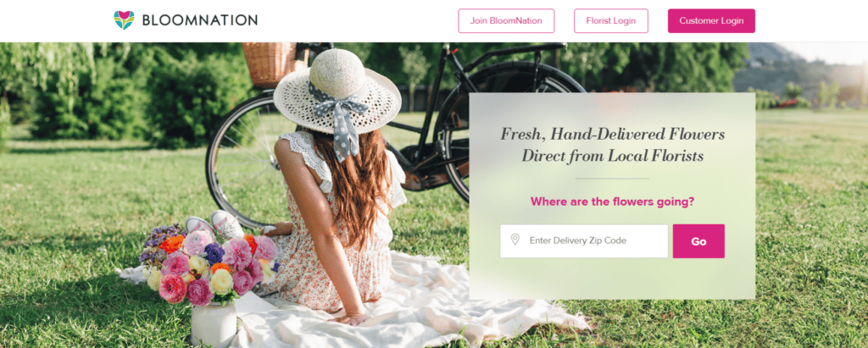The width and height of the screenshot is (868, 348).
Task: Click the wicker basket on the bicycle
Action: 270,63
